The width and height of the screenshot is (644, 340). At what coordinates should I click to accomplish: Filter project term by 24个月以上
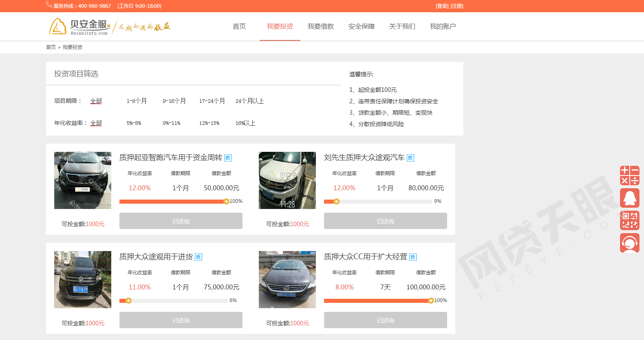click(x=250, y=101)
